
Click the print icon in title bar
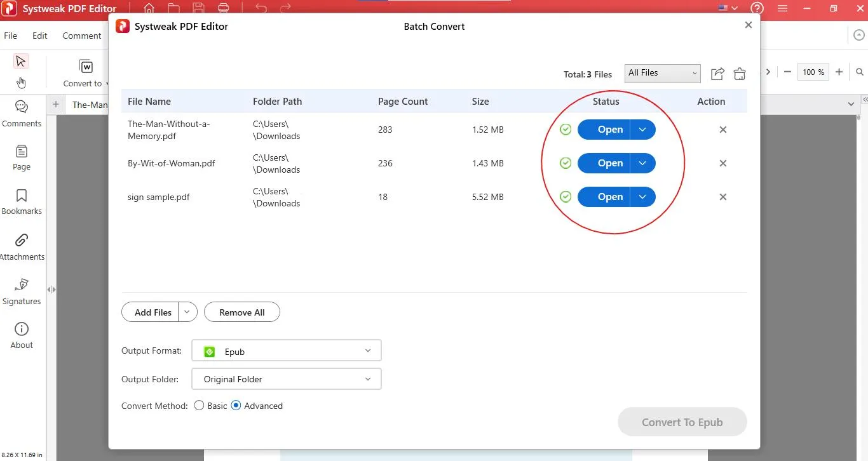[x=223, y=9]
